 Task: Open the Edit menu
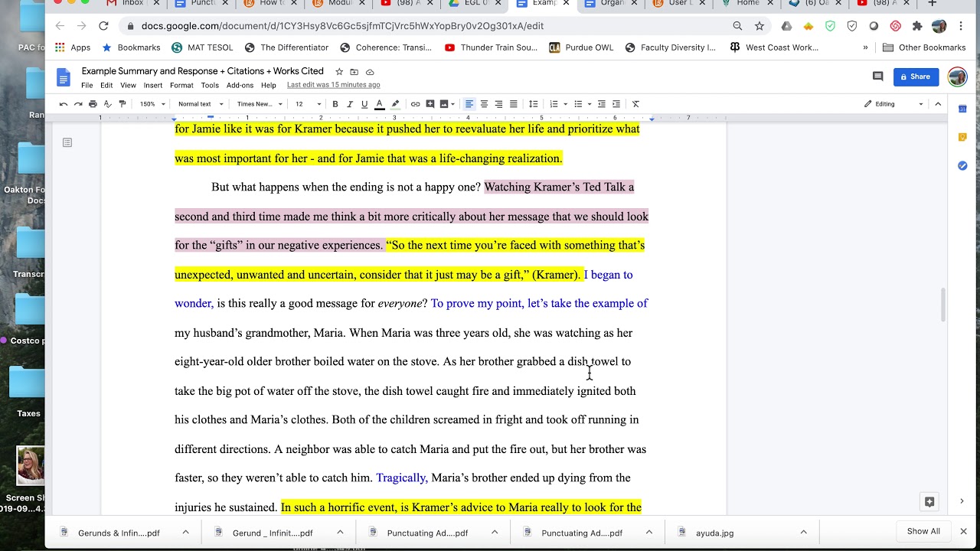(x=106, y=85)
